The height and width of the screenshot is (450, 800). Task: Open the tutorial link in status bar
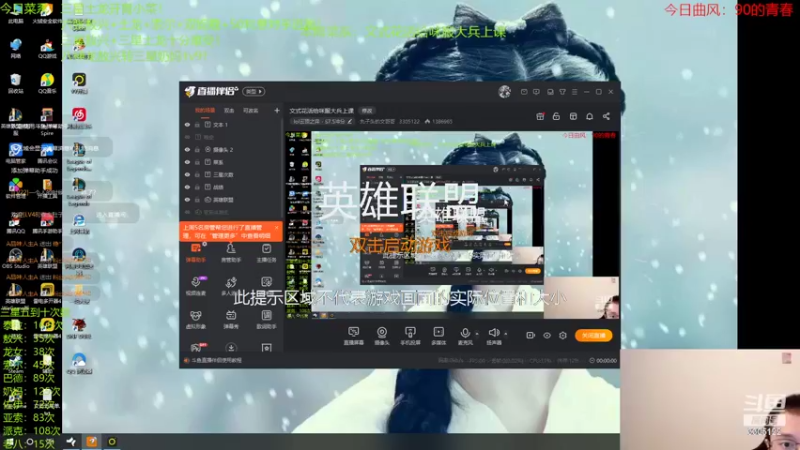coord(216,360)
